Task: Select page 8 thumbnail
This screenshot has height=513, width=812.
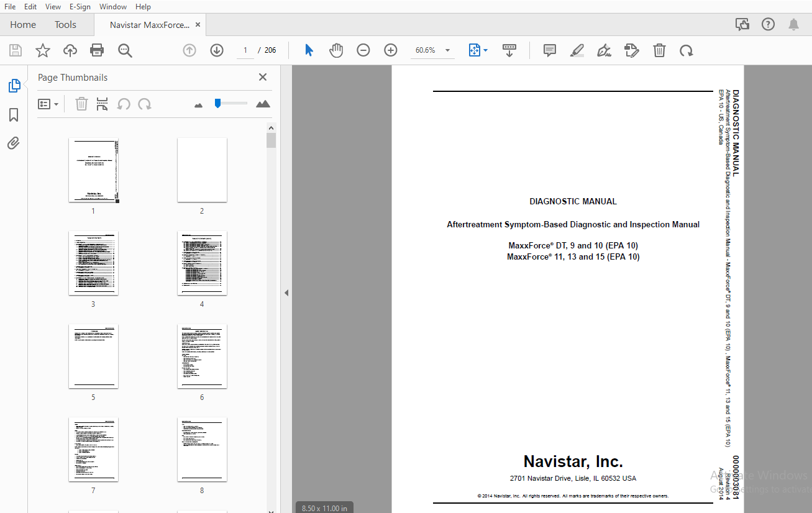Action: pyautogui.click(x=202, y=450)
